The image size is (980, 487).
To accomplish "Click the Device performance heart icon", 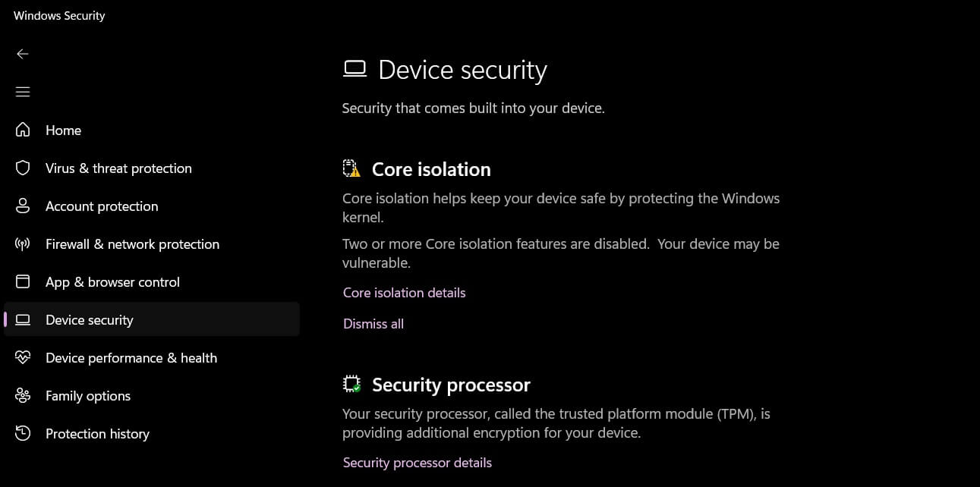I will 23,357.
